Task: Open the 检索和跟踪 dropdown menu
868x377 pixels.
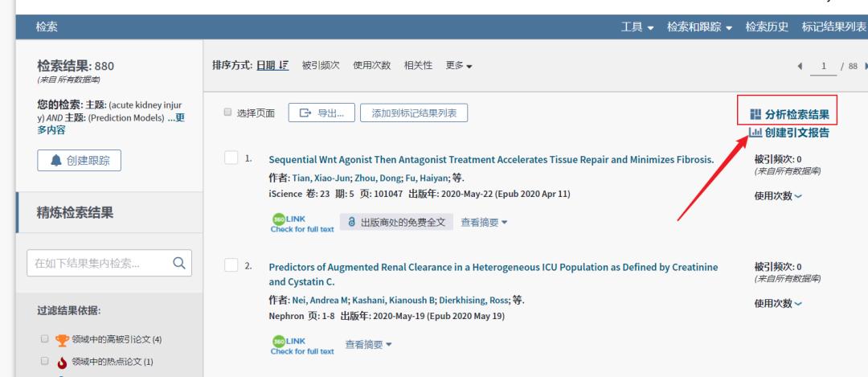Action: click(699, 27)
